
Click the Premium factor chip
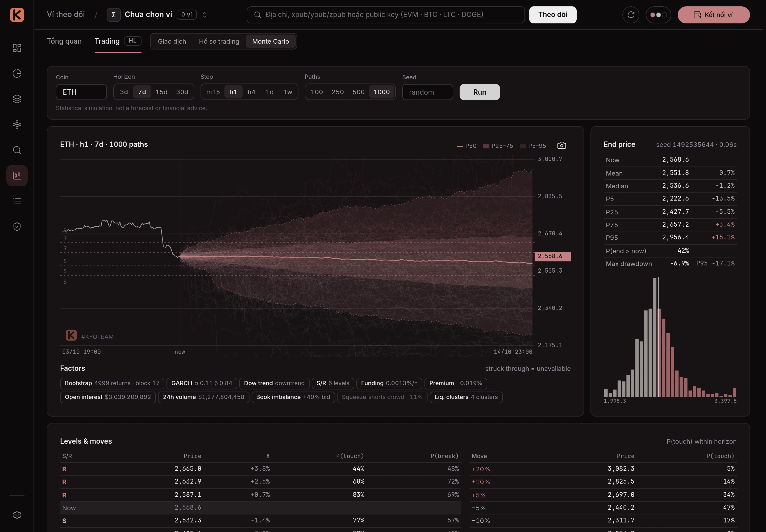point(456,383)
